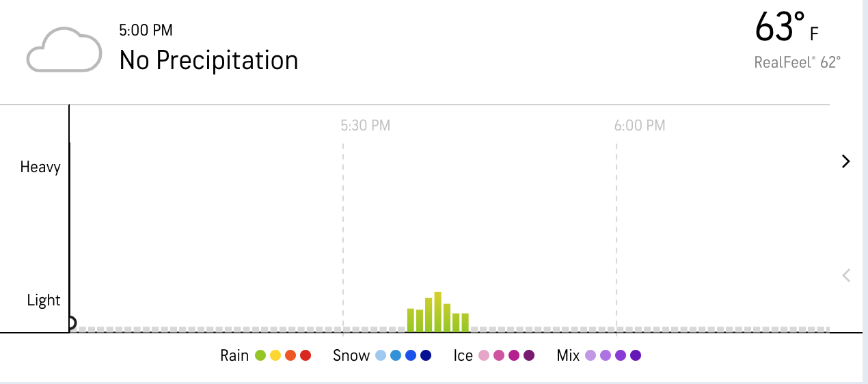Click the darkest navy Snow legend dot
868x384 pixels.
[x=426, y=355]
